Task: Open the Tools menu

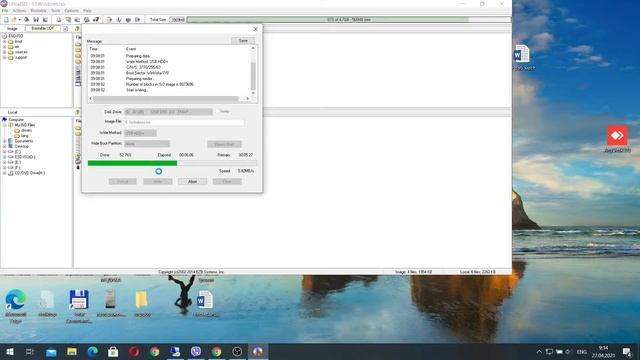Action: (56, 11)
